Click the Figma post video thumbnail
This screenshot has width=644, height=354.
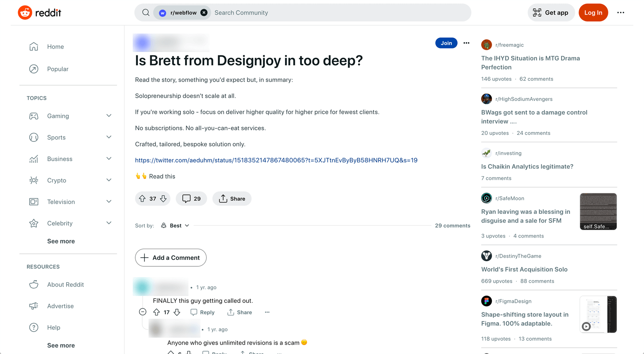click(x=598, y=314)
